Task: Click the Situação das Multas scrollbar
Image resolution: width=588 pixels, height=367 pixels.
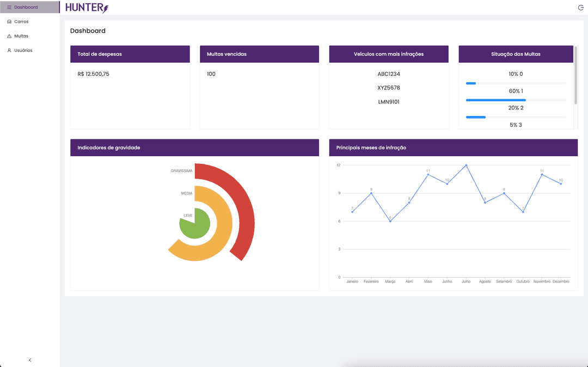Action: click(575, 75)
